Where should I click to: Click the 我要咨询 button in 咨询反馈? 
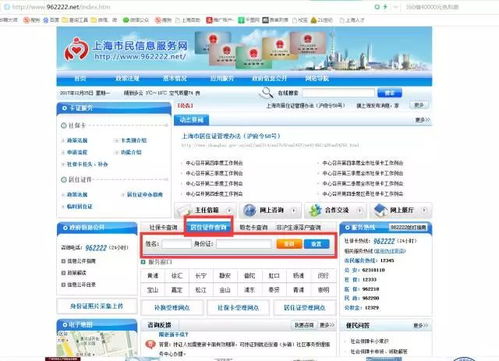tap(304, 325)
